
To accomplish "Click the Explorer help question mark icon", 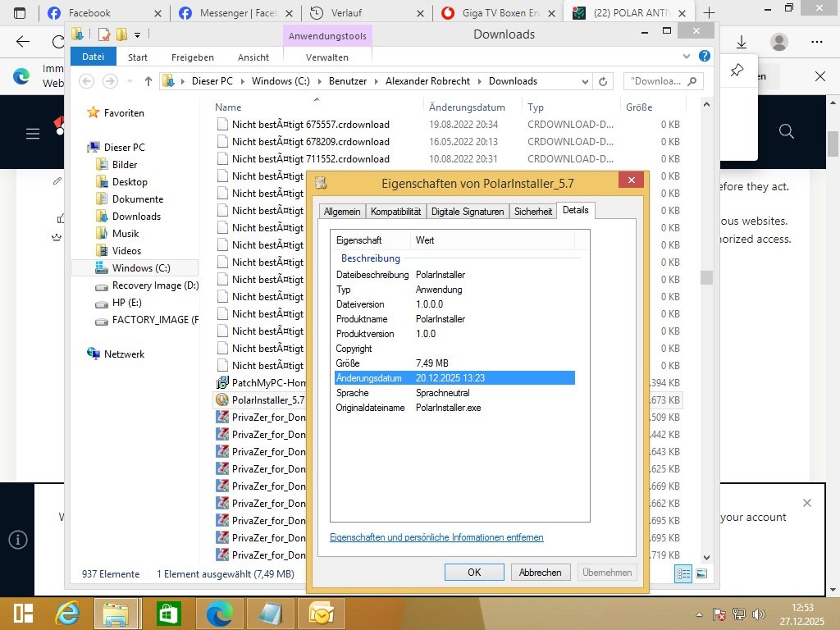I will click(x=705, y=56).
